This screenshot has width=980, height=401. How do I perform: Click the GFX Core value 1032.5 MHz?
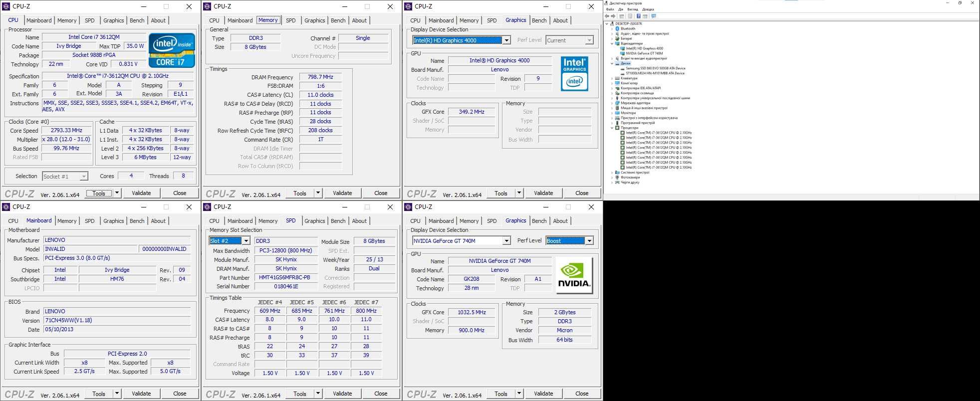click(472, 312)
